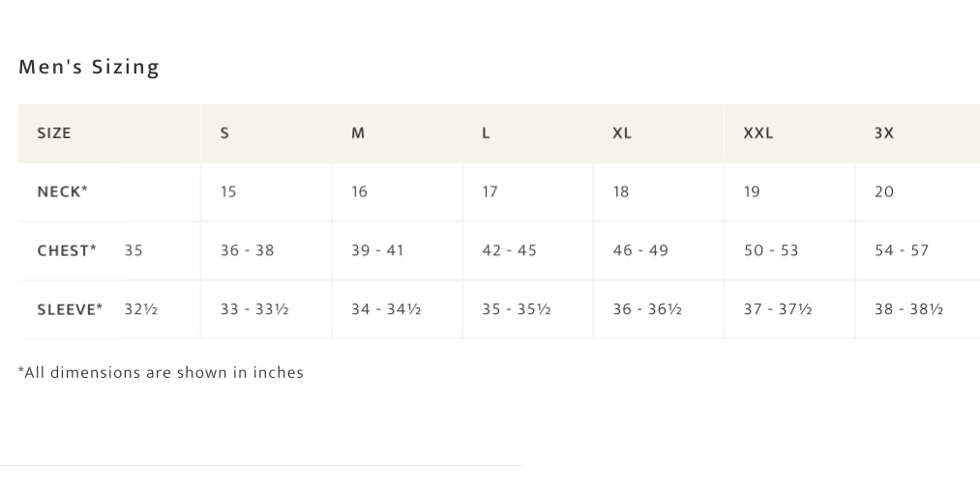The height and width of the screenshot is (491, 980).
Task: Click the lone chest value 35
Action: (x=134, y=250)
